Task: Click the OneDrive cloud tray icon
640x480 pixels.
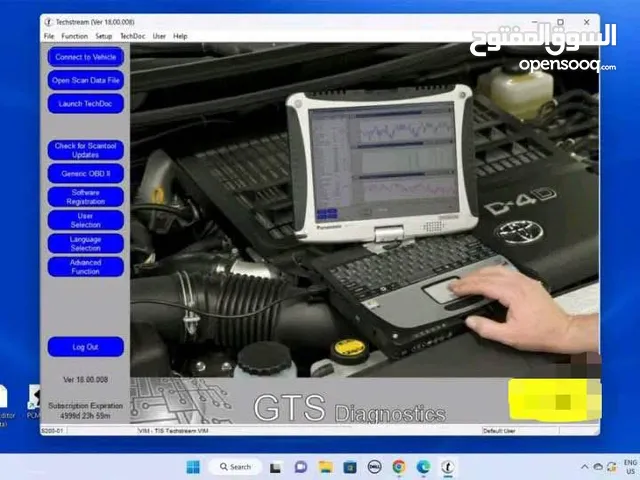Action: click(x=598, y=467)
